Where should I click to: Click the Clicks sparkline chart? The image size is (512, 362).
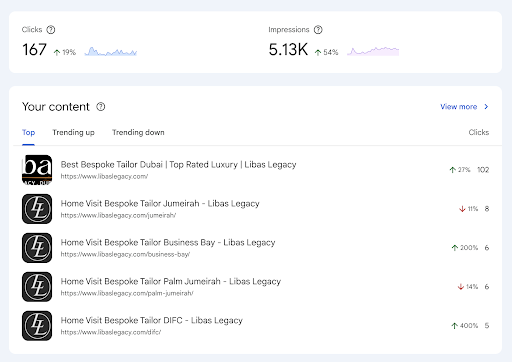[111, 51]
